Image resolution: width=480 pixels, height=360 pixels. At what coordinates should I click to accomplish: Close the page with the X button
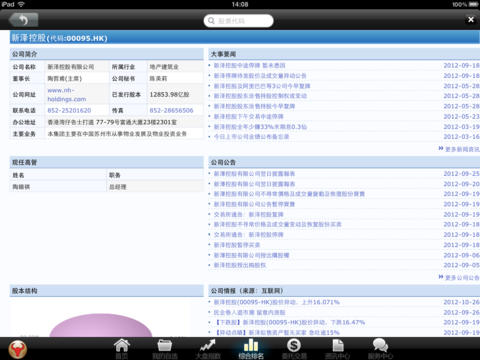coord(471,20)
